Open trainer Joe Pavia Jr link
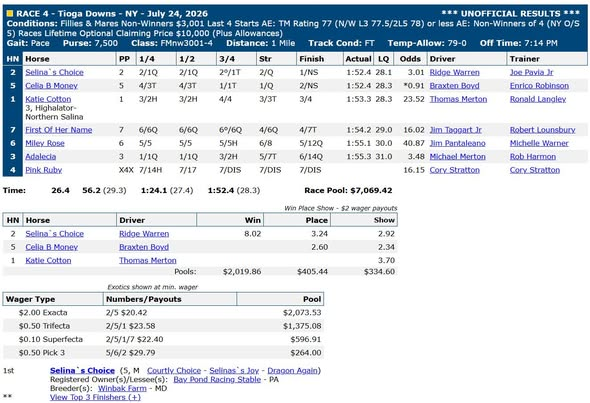The width and height of the screenshot is (590, 403). (531, 72)
